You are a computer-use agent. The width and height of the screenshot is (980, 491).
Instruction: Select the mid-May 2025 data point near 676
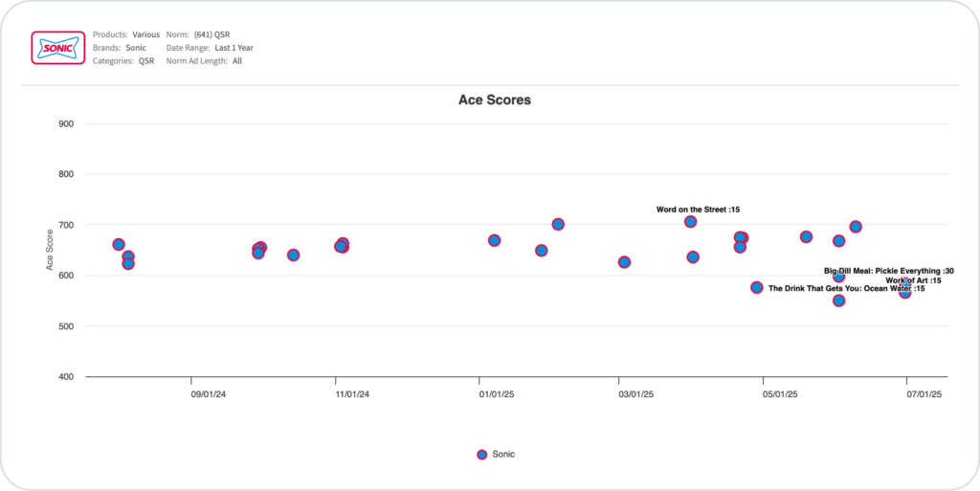coord(806,236)
